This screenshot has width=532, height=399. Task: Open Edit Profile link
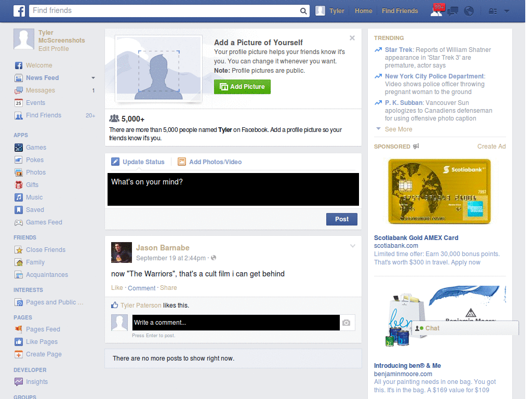[x=54, y=49]
